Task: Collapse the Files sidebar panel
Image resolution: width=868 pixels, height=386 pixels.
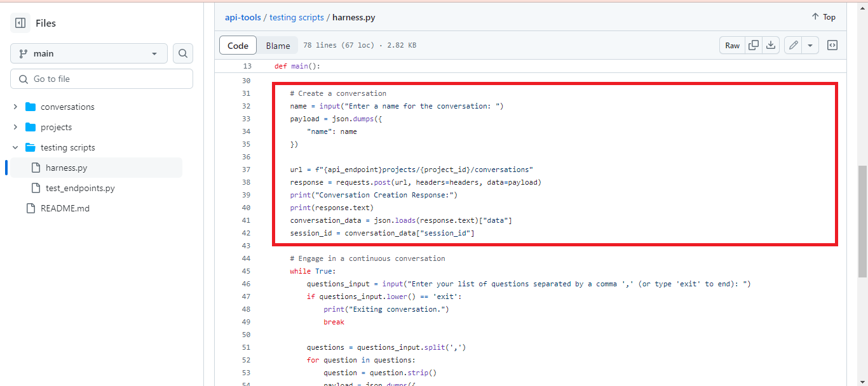Action: coord(20,22)
